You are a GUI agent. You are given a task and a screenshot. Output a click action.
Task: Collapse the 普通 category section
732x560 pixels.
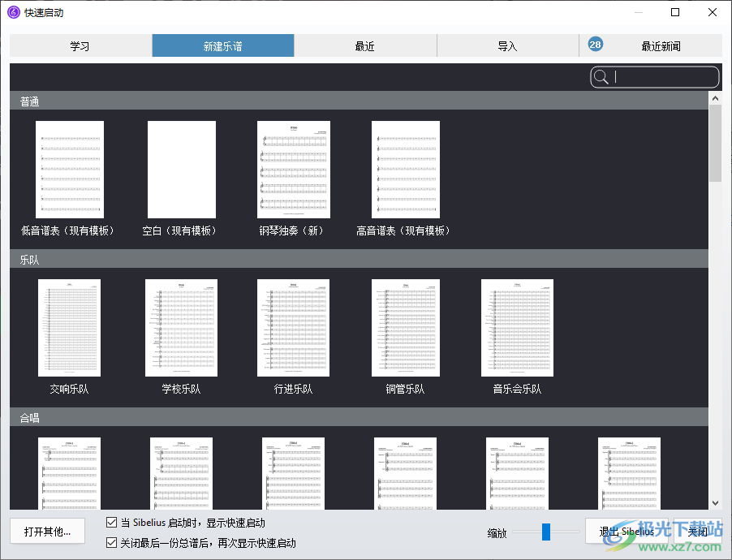coord(29,101)
